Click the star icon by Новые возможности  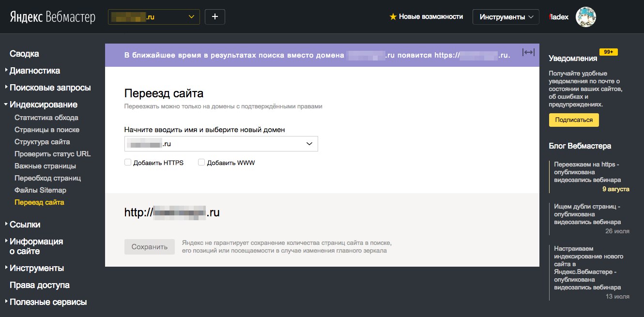point(393,17)
